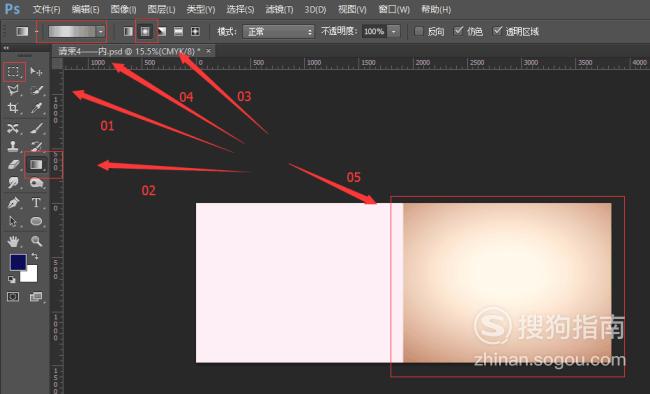Uncheck the 透明区域 transparency checkbox
Viewport: 650px width, 394px height.
point(497,31)
